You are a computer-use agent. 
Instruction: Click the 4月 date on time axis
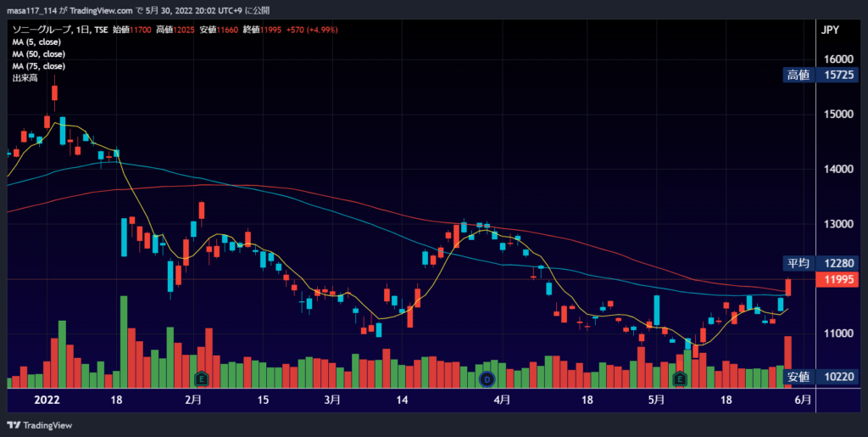pos(502,400)
